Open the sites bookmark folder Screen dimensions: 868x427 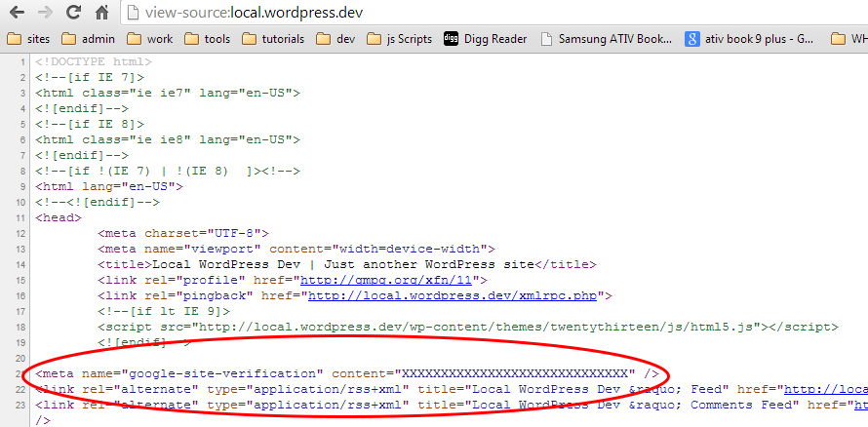28,39
